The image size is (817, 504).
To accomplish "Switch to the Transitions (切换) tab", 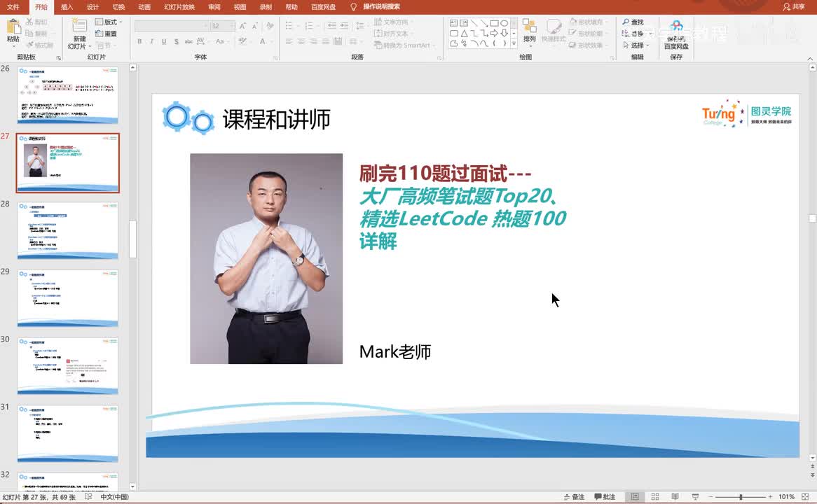I will point(119,7).
